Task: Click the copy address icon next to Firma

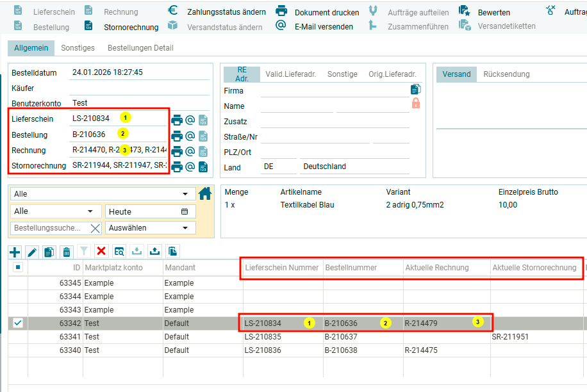Action: click(416, 90)
